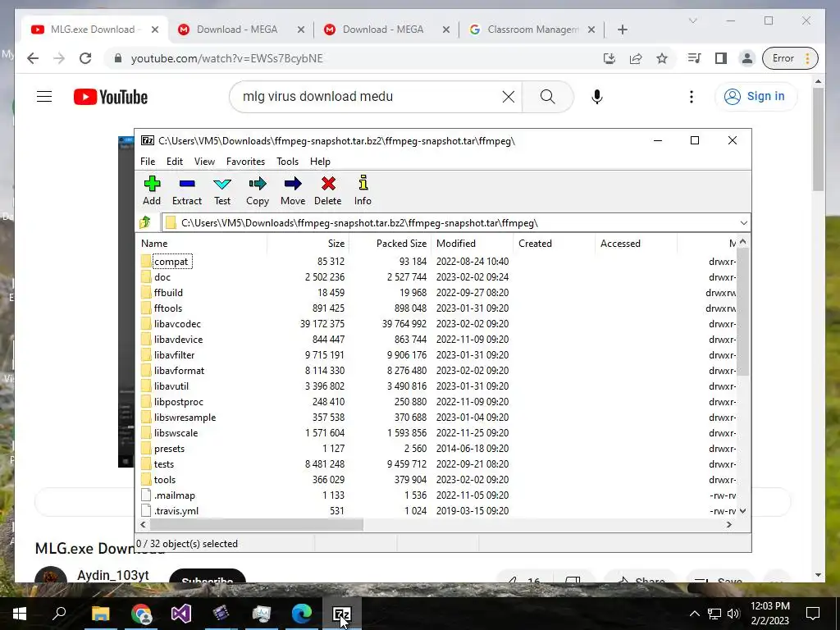Screen dimensions: 840x630
Task: Go up one folder level in 7-Zip
Action: point(145,222)
